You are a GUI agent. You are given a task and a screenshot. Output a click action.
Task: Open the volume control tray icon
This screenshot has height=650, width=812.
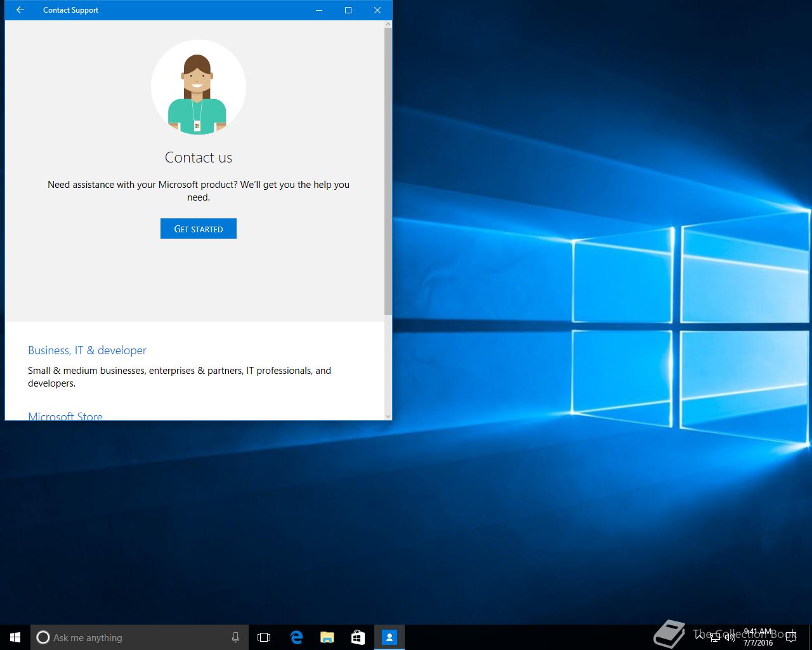pyautogui.click(x=730, y=637)
